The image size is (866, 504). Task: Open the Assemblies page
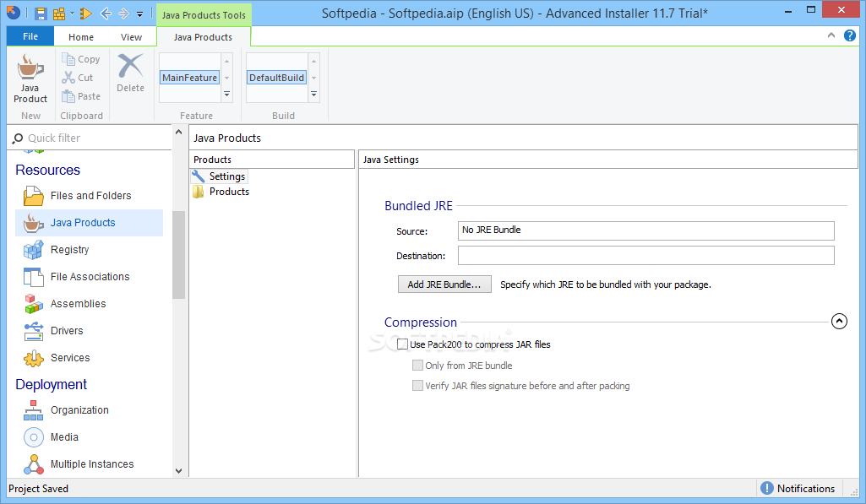click(x=90, y=304)
